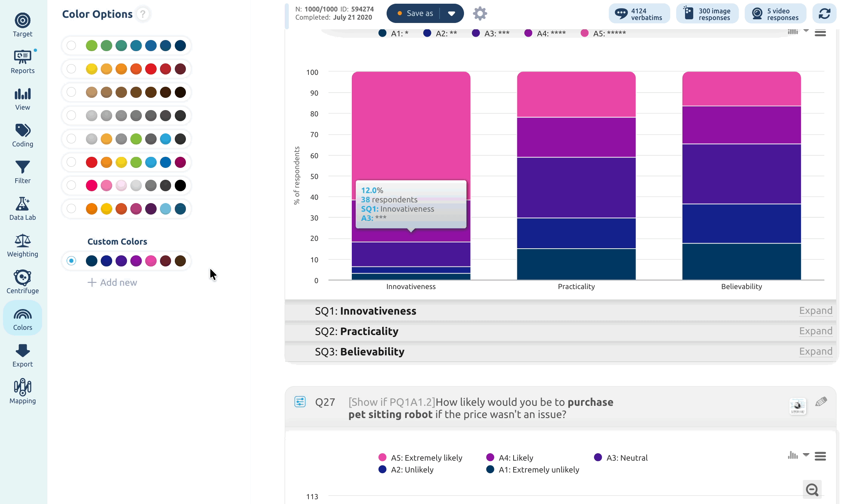Screen dimensions: 868x504
Task: Toggle the A5: ***** legend series
Action: pyautogui.click(x=603, y=33)
